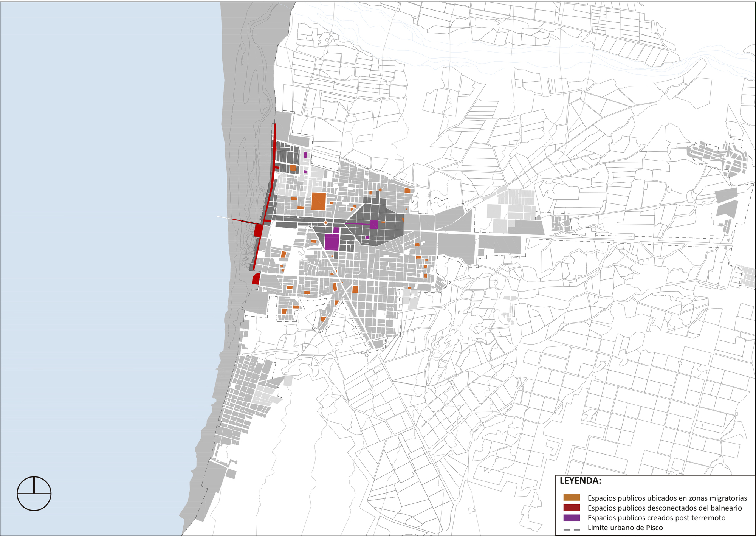Click the purple square in the dark central district

tap(374, 224)
